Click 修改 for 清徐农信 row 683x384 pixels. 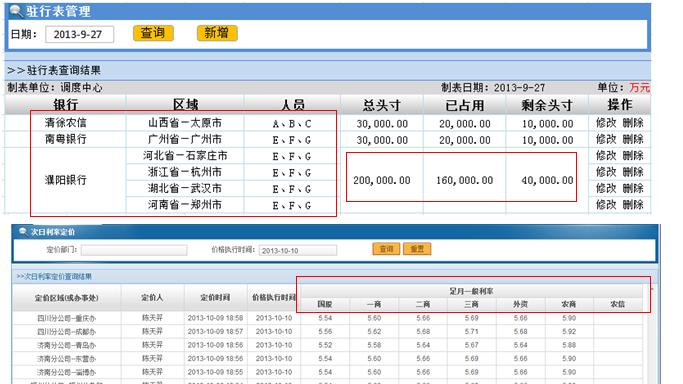(x=606, y=123)
